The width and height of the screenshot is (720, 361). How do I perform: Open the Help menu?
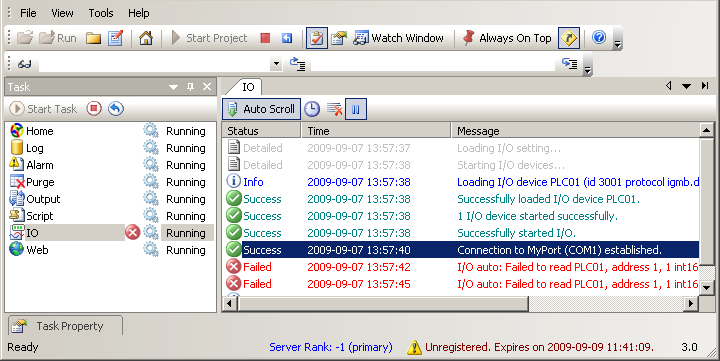tap(138, 13)
